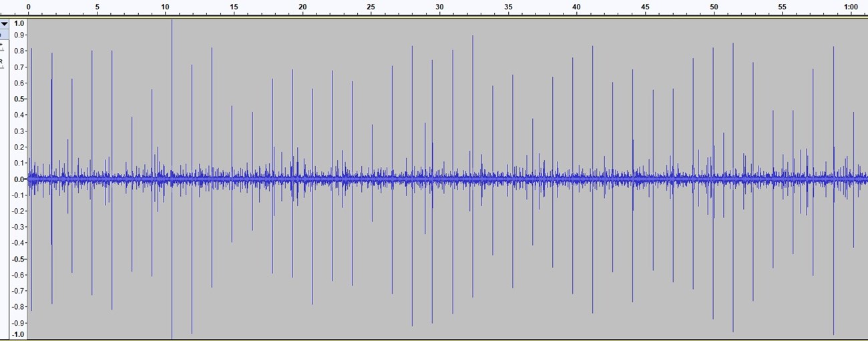
Task: Click the -0.4 amplitude scale label
Action: tap(18, 243)
